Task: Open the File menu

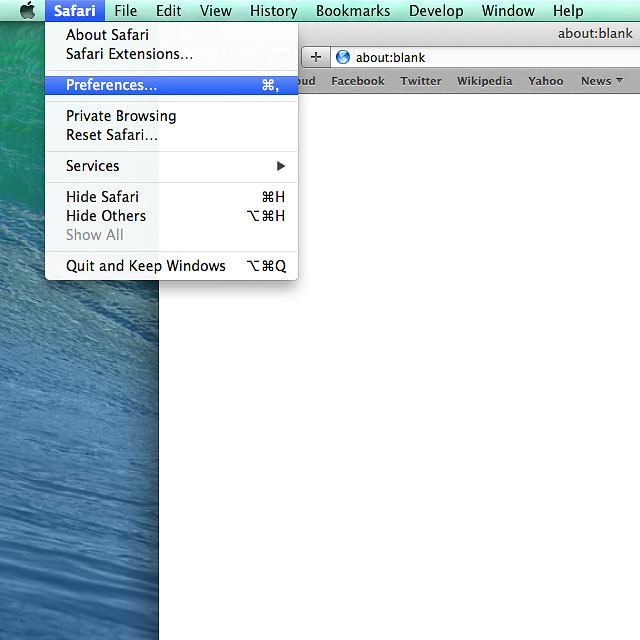Action: 125,11
